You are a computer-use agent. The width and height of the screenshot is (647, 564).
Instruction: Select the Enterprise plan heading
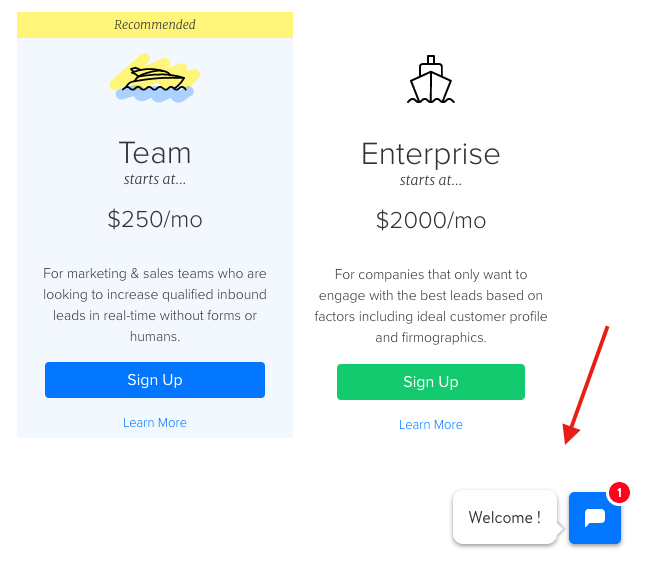431,154
